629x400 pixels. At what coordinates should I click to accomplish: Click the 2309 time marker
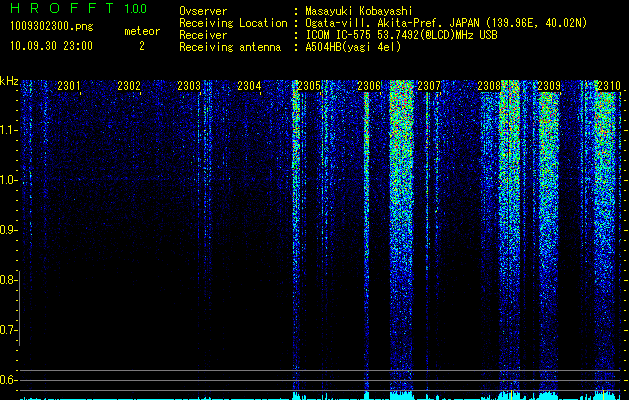549,85
